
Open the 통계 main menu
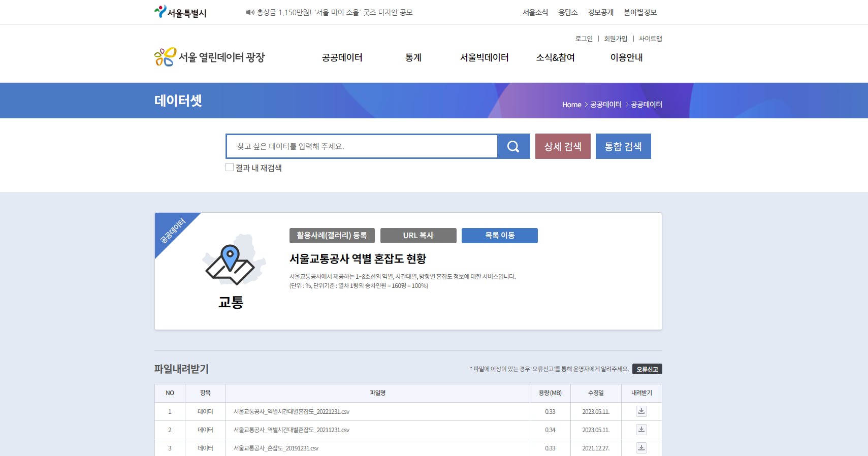click(x=413, y=57)
